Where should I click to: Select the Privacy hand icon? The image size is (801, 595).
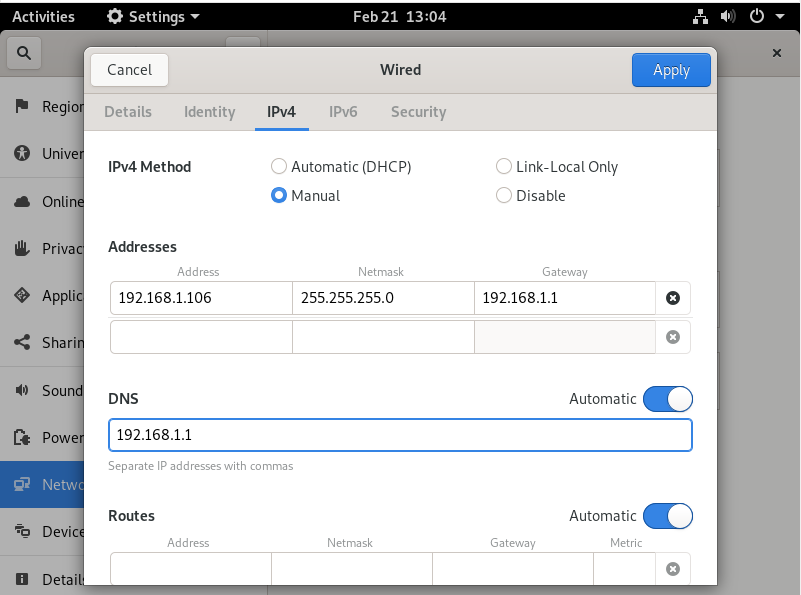[22, 248]
